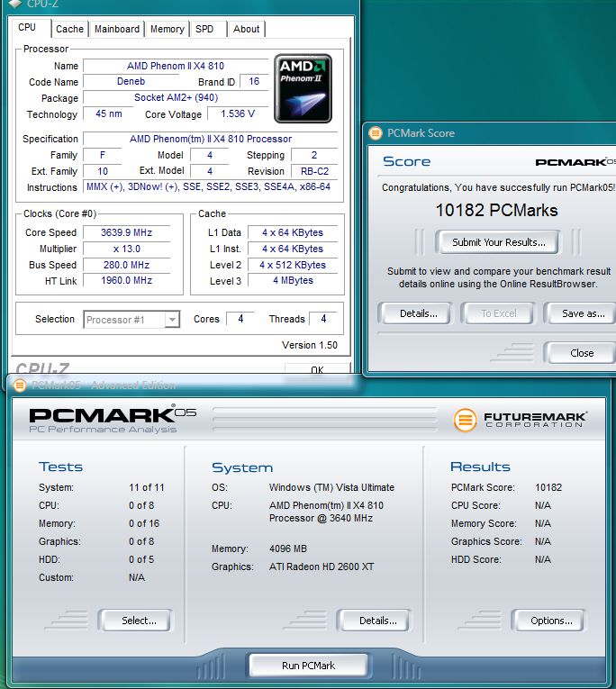Click the 10182 PCMarks score text
Viewport: 616px width, 689px height.
[496, 211]
